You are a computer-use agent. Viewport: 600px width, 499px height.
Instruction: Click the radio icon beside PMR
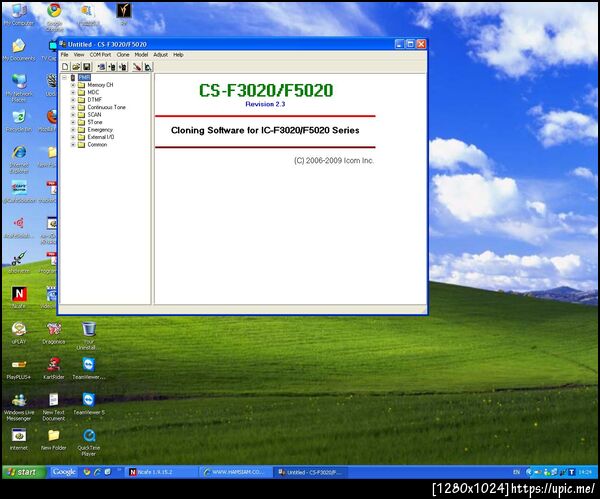(73, 78)
